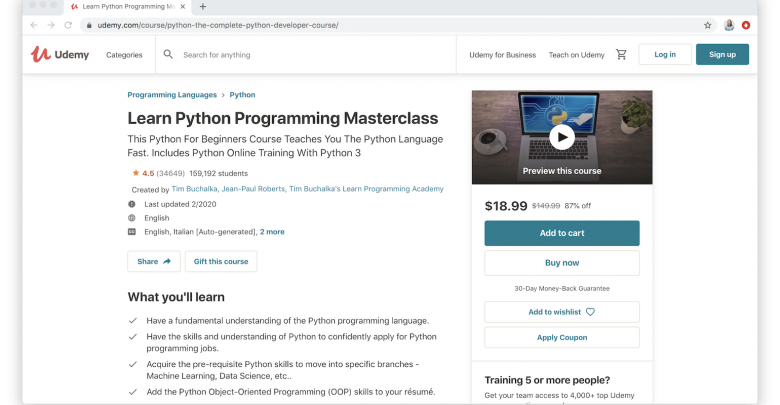The height and width of the screenshot is (405, 780).
Task: Select the Learn Python Programming browser tab
Action: pos(128,6)
